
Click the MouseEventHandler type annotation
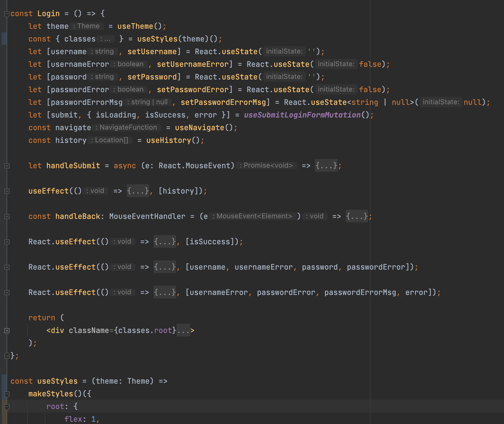[x=147, y=216]
